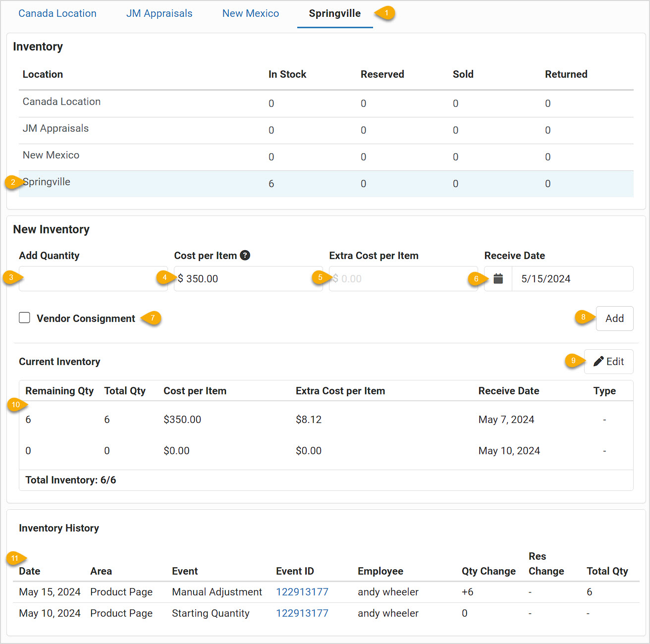The height and width of the screenshot is (644, 650).
Task: Click the May 10, 2024 history date
Action: point(50,613)
